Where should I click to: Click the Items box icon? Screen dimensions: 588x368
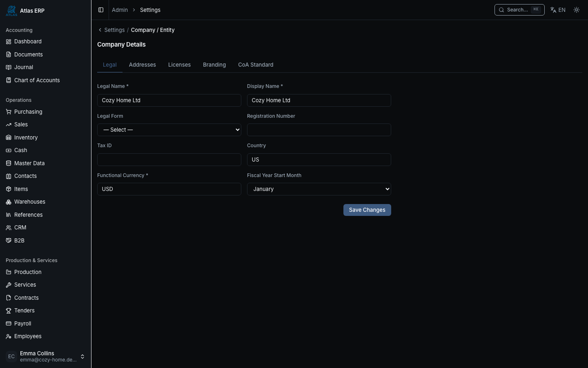click(9, 189)
